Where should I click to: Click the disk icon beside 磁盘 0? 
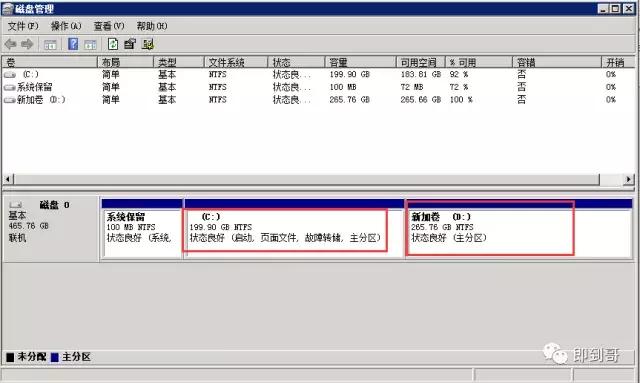click(x=16, y=205)
